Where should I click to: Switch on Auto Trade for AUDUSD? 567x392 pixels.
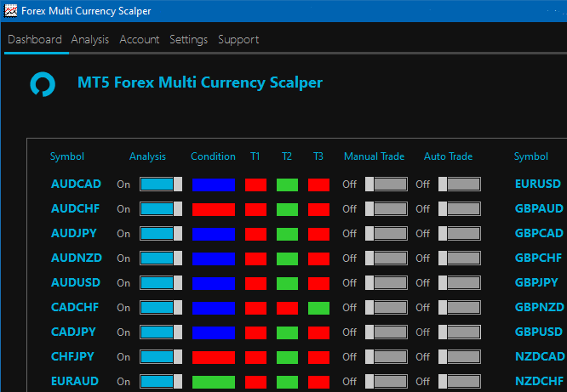click(460, 282)
